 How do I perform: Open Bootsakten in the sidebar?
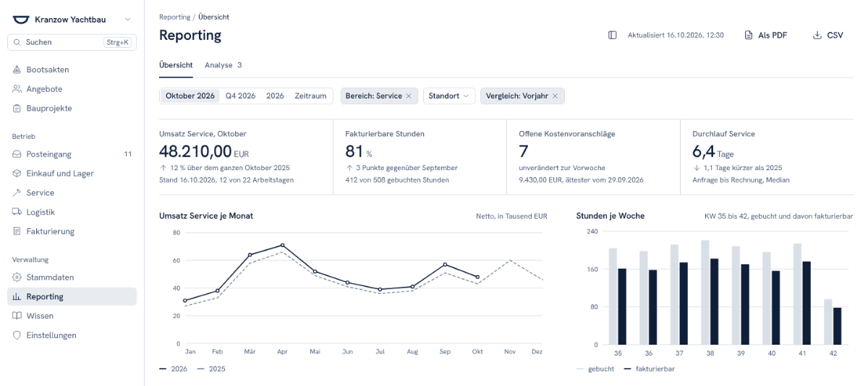(72, 70)
